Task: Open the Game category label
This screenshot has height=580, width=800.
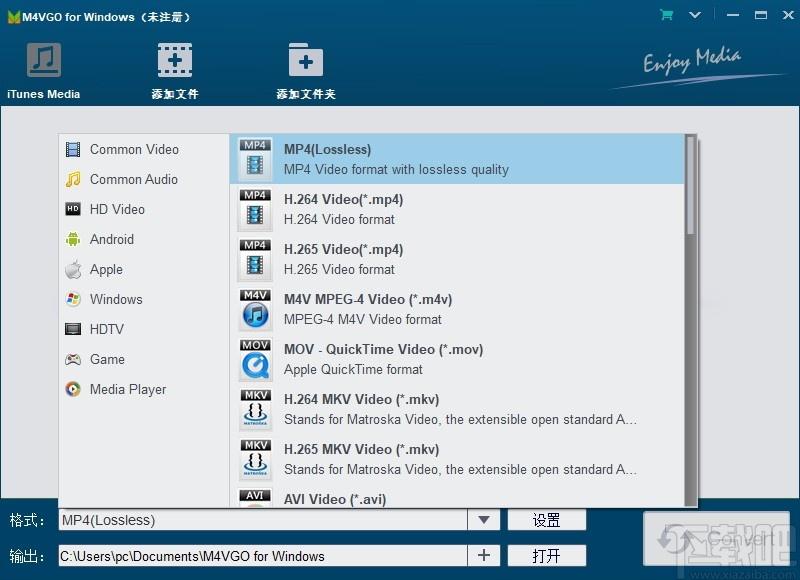Action: tap(107, 359)
